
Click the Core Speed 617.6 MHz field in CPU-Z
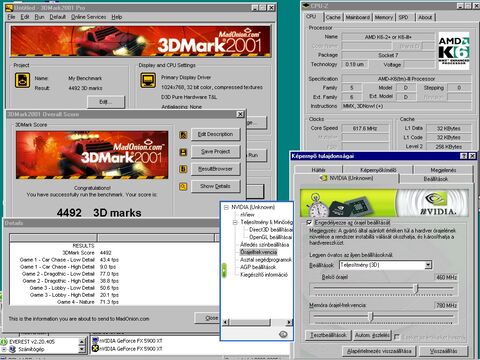pos(365,128)
